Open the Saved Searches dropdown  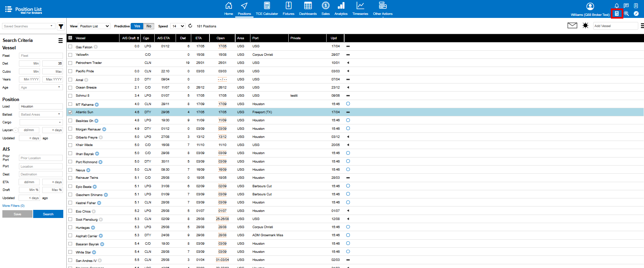(x=28, y=26)
